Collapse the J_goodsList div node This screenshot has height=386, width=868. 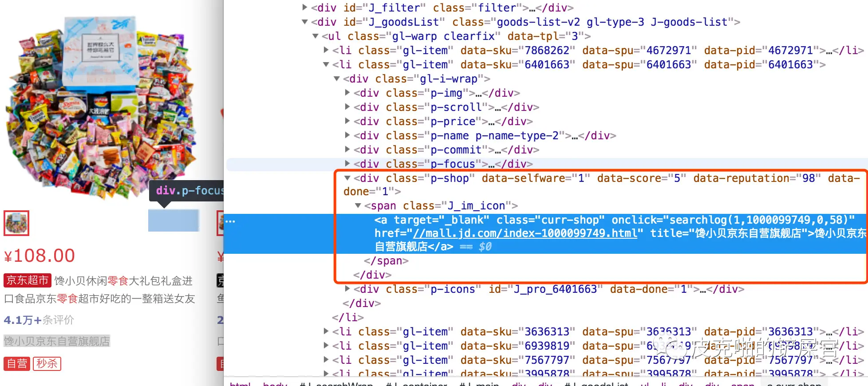pos(304,21)
